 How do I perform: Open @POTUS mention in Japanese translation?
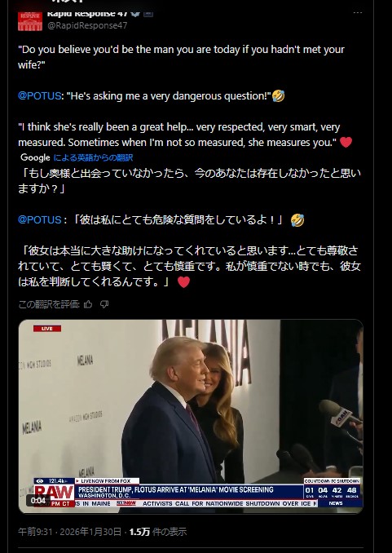click(39, 219)
